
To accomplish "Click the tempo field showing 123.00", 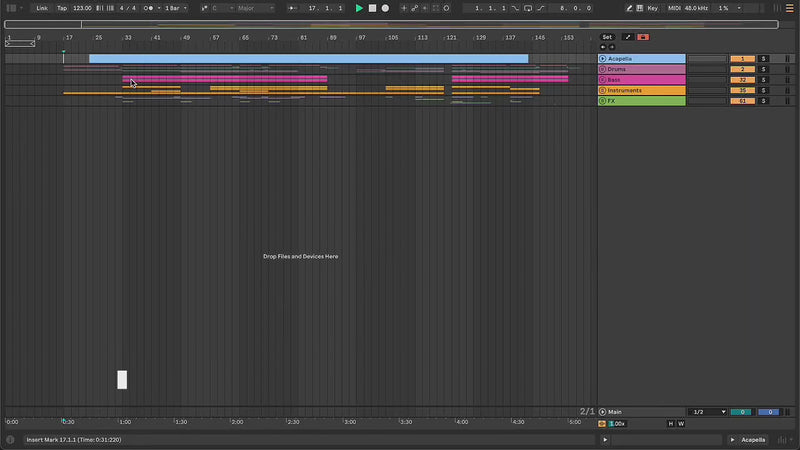I will 82,8.
